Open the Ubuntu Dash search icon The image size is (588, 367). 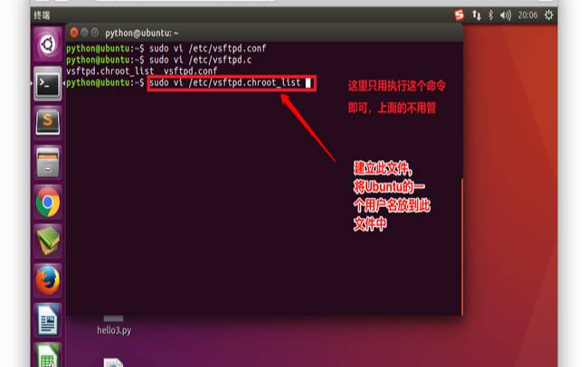48,44
